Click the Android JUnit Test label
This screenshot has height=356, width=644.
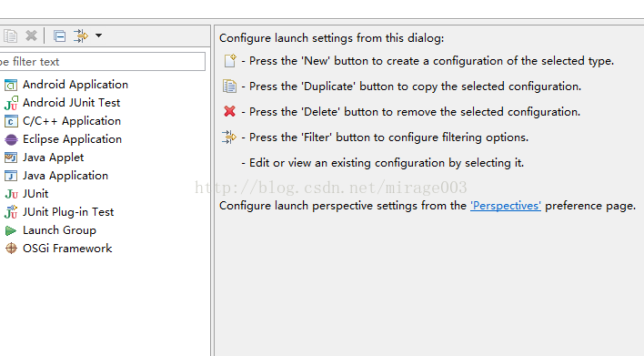72,103
